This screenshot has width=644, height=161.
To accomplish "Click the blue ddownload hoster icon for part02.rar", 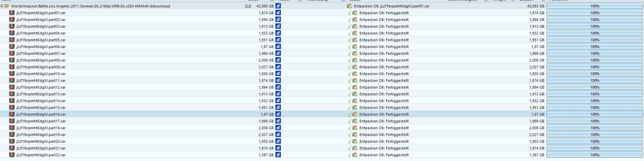I will coord(278,20).
